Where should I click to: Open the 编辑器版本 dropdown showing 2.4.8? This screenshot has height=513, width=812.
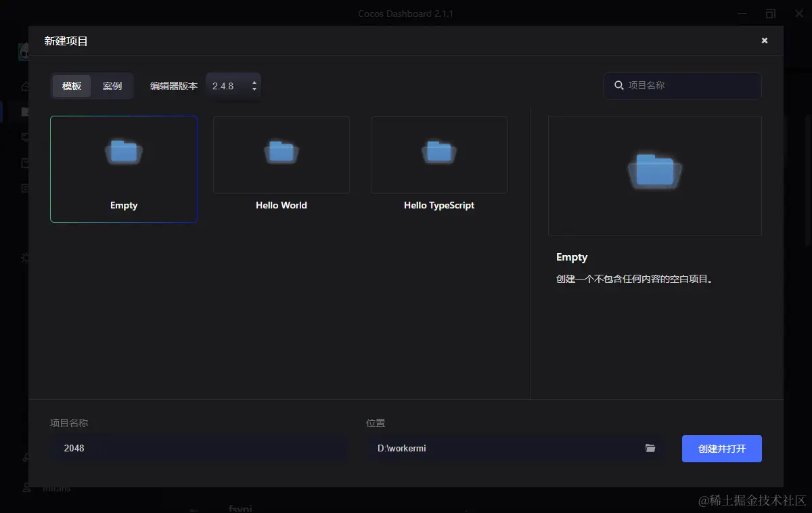[233, 86]
